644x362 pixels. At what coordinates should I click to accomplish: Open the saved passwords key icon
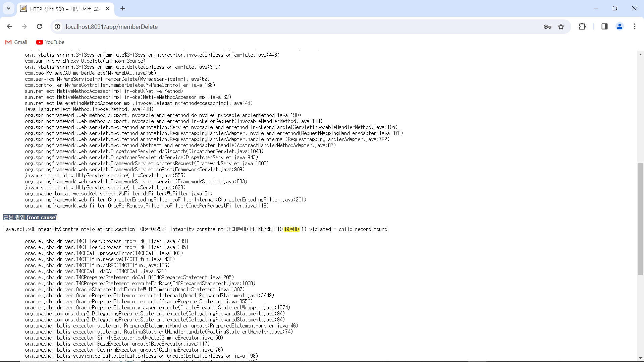click(x=547, y=26)
